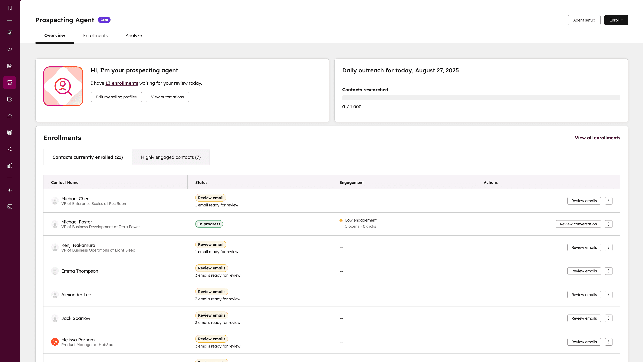The height and width of the screenshot is (362, 644).
Task: Open more actions menu for Emma Thompson
Action: click(608, 271)
